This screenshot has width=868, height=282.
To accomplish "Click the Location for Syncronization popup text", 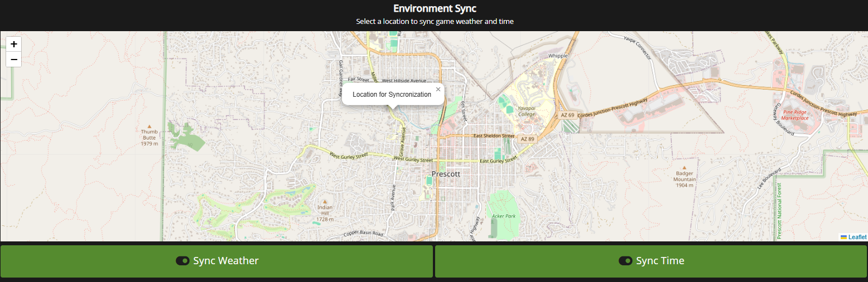I will click(x=392, y=95).
